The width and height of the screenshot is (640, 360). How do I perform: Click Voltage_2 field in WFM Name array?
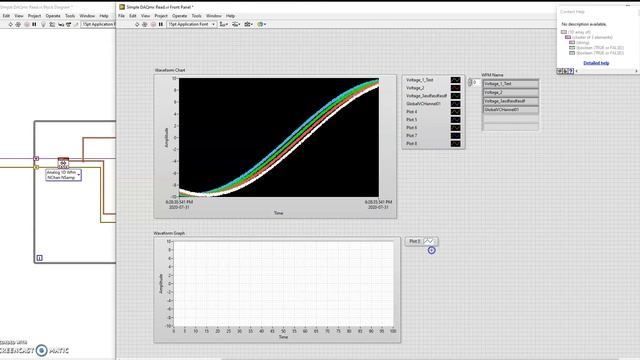click(x=511, y=93)
